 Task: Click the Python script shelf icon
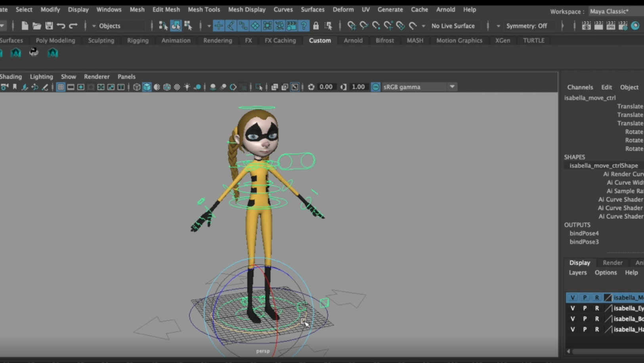click(34, 52)
